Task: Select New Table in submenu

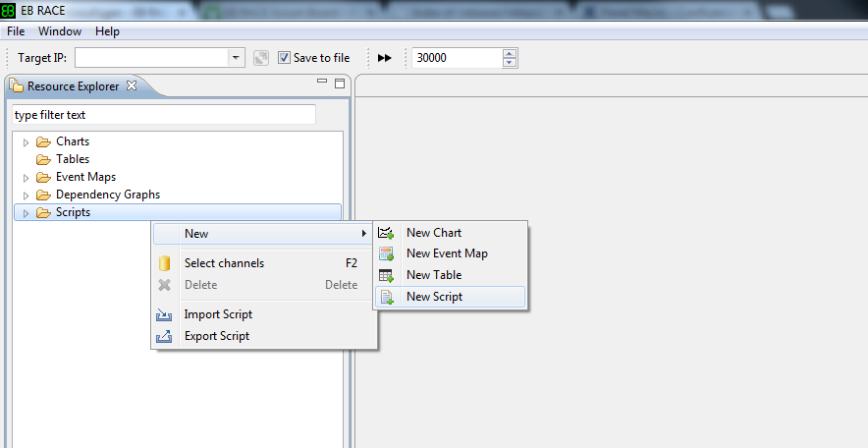Action: pyautogui.click(x=450, y=275)
